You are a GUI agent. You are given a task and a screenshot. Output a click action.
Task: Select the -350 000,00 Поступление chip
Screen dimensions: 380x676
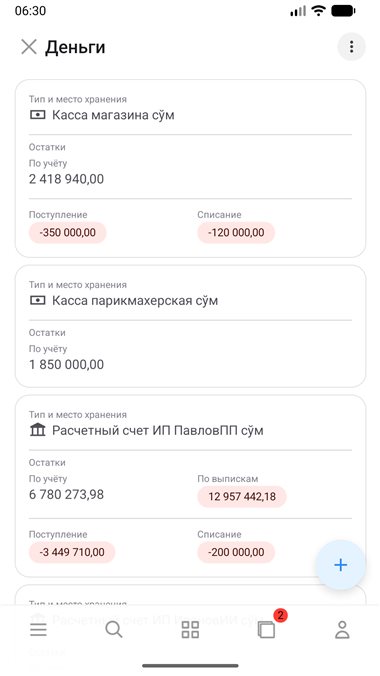[67, 233]
